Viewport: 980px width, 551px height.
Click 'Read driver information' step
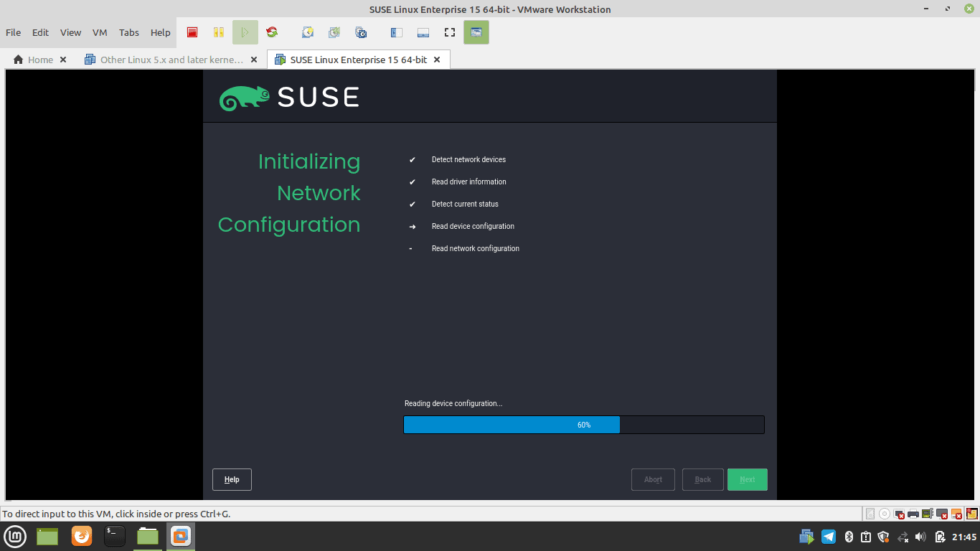click(x=468, y=182)
